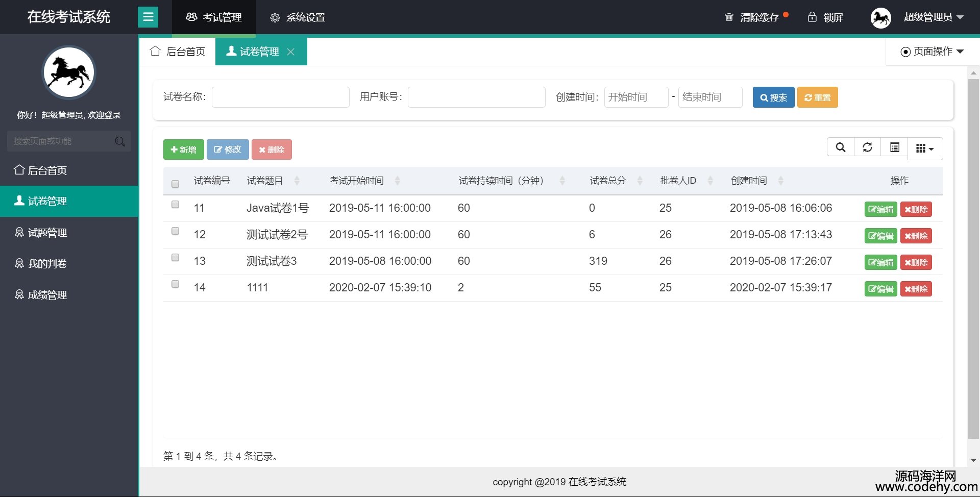Close the 试卷管理 tab
Image resolution: width=980 pixels, height=497 pixels.
pyautogui.click(x=290, y=52)
